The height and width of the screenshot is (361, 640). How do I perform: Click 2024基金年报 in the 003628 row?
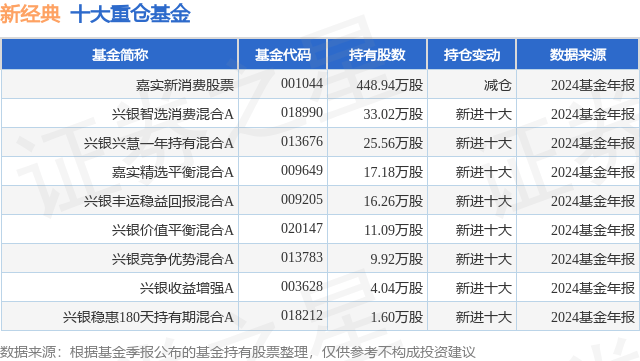[593, 288]
